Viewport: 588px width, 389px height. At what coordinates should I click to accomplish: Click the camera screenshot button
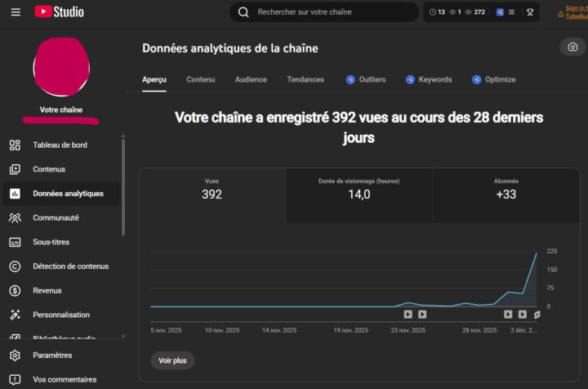click(572, 47)
